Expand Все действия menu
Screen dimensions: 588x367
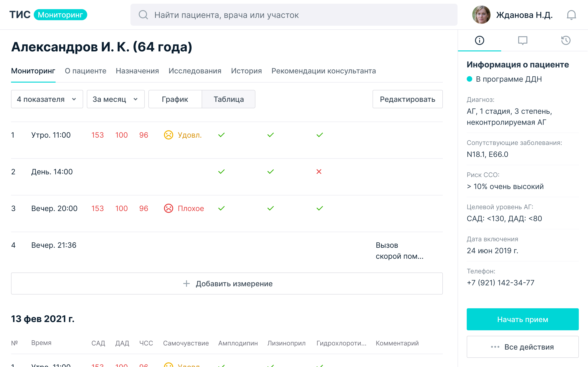(522, 347)
